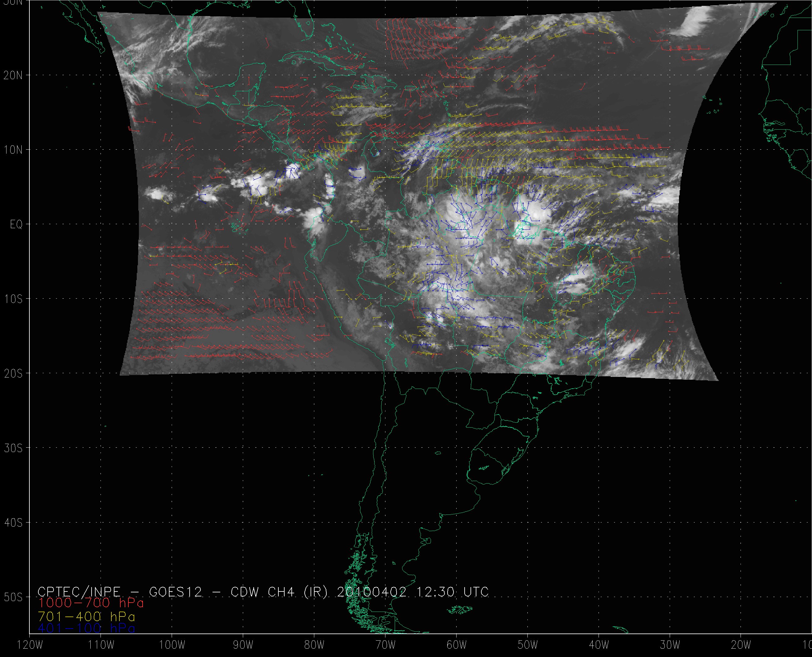Click the 100W longitude axis label

[x=171, y=645]
